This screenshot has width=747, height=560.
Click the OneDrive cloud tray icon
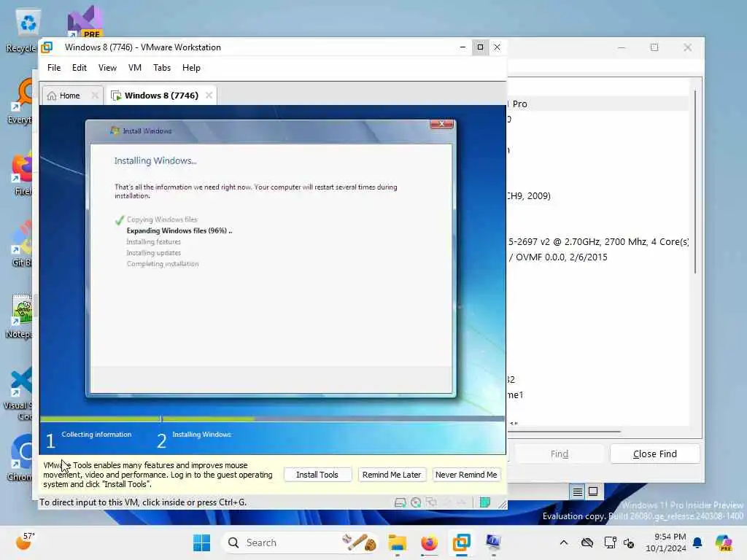click(x=587, y=542)
